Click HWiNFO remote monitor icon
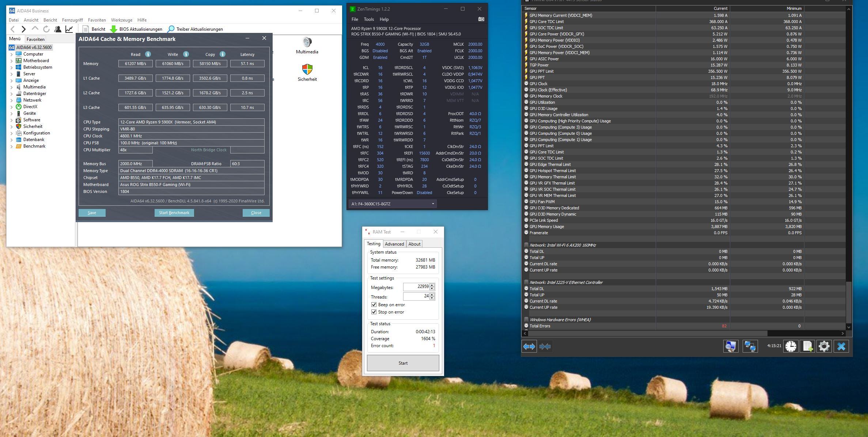The width and height of the screenshot is (868, 437). pyautogui.click(x=731, y=346)
